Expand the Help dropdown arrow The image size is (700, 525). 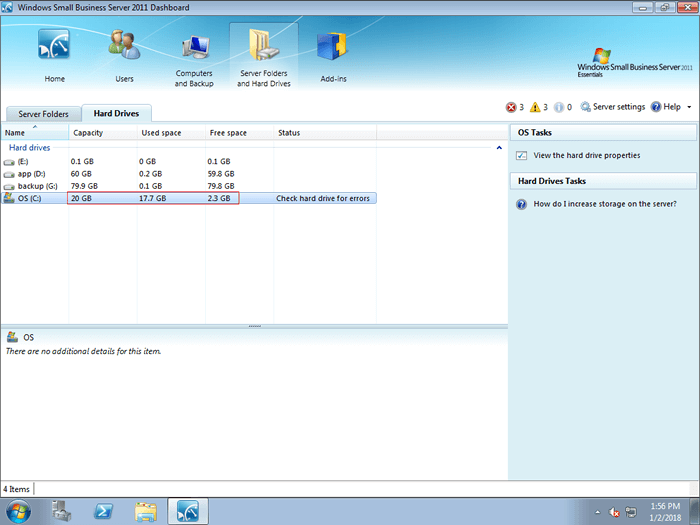689,107
